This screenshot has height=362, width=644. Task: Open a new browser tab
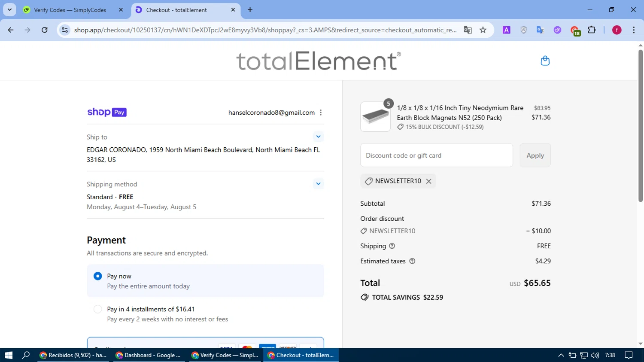[x=250, y=10]
